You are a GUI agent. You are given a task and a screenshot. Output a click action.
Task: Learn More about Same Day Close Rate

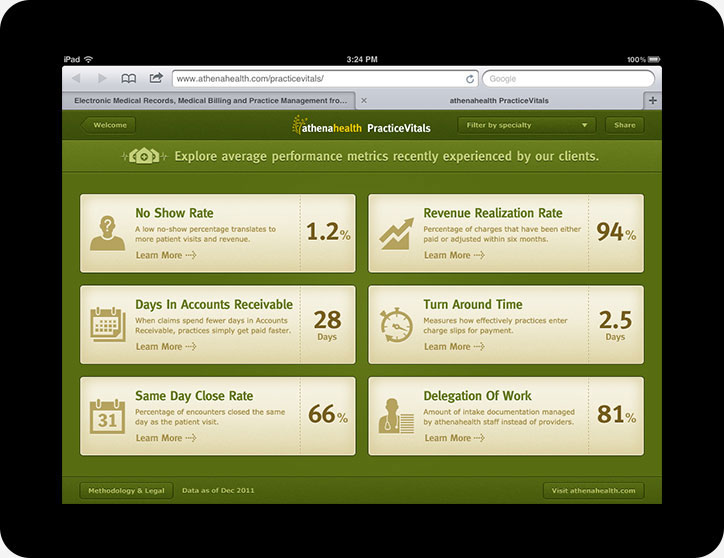coord(166,438)
